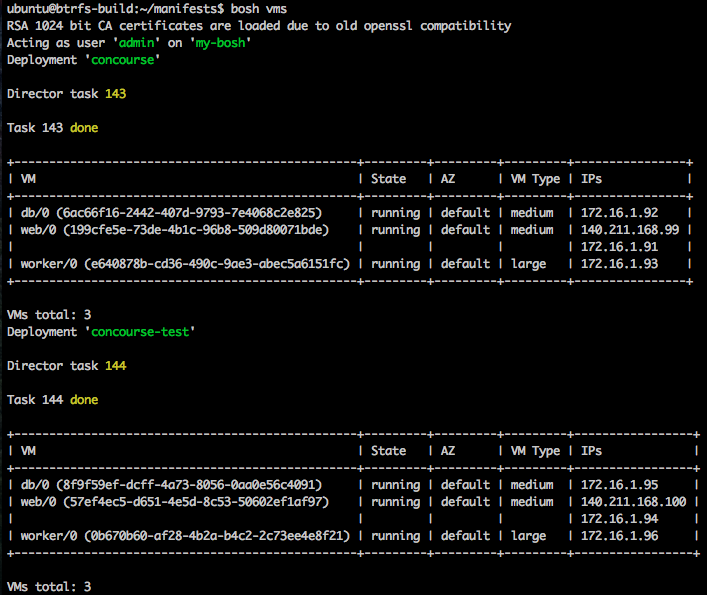
Task: Click the yellow 'done' after Task 143
Action: tap(84, 128)
